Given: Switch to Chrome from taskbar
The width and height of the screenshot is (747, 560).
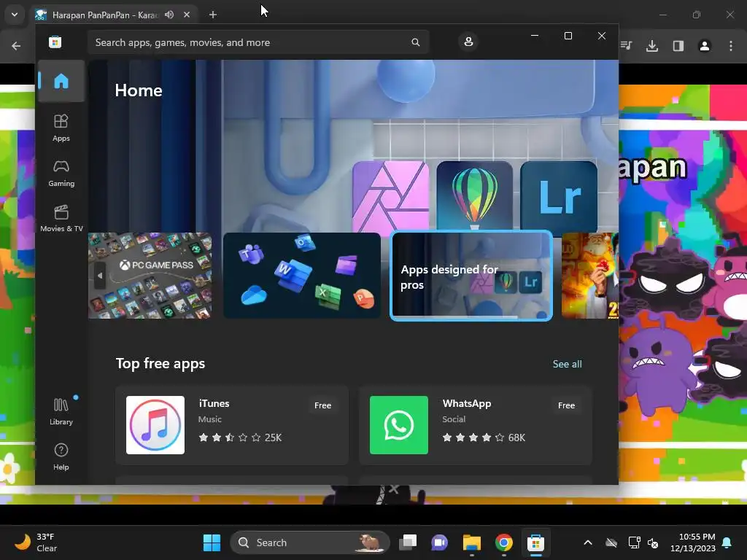Looking at the screenshot, I should coord(503,542).
